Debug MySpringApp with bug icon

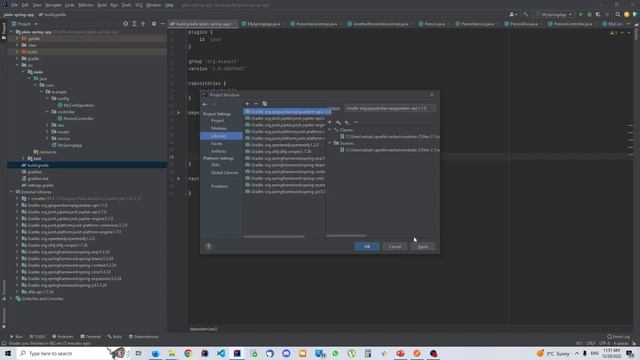[589, 14]
